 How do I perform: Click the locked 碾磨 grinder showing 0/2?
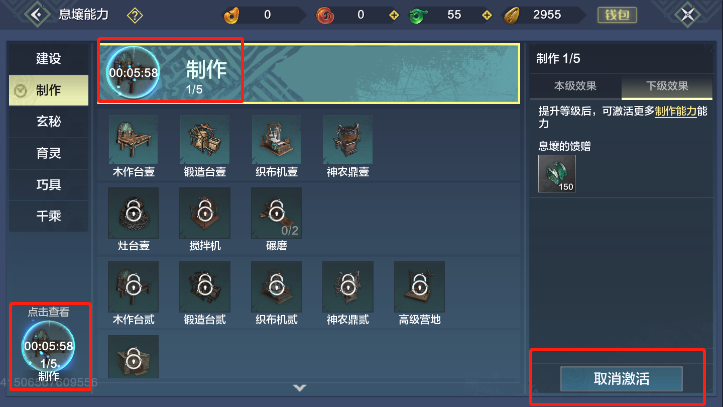[x=276, y=213]
